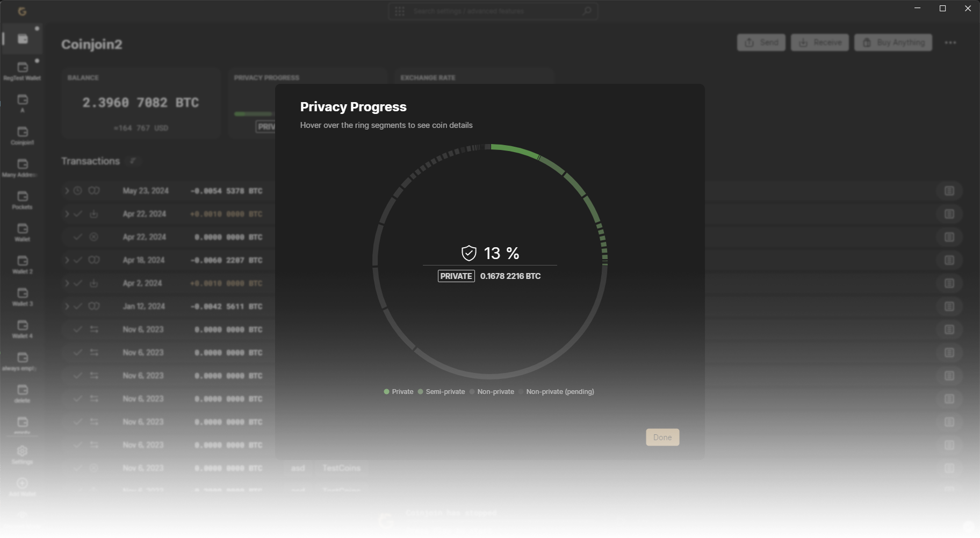Expand the May 23, 2024 transaction

[67, 191]
